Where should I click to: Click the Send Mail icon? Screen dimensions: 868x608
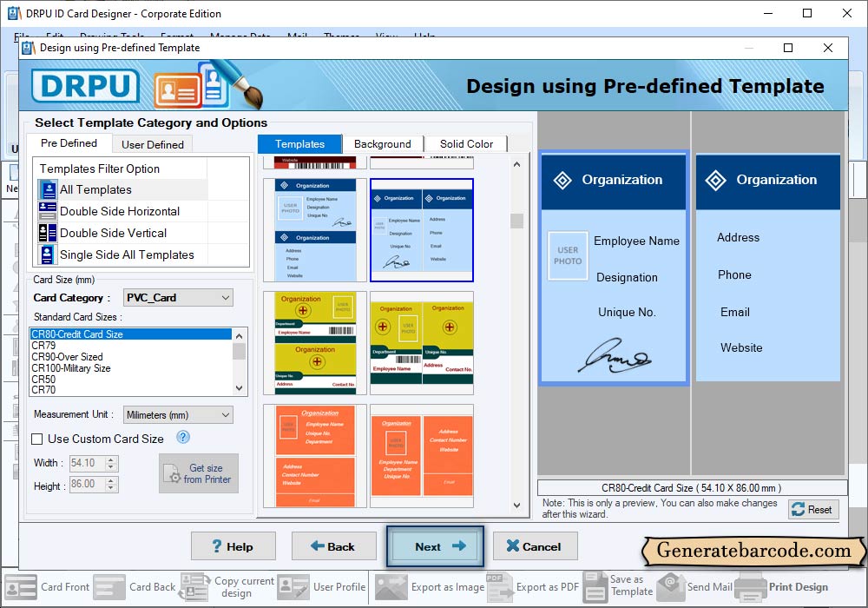671,587
